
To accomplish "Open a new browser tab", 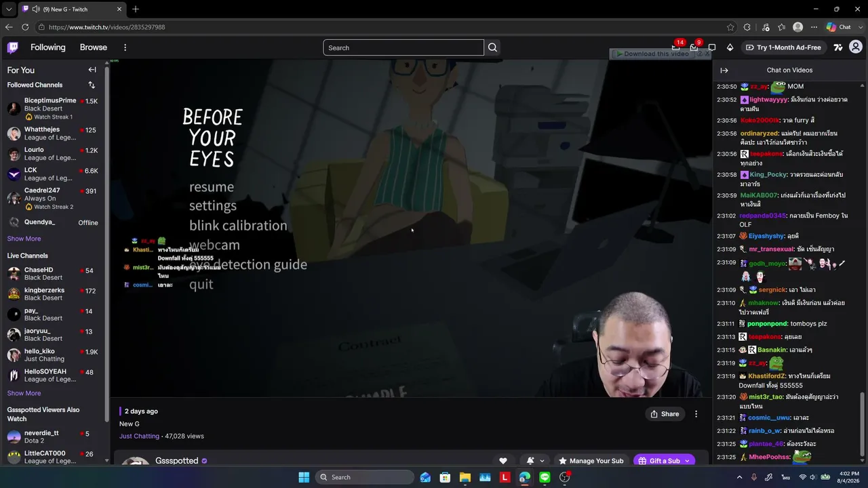I will [x=136, y=9].
